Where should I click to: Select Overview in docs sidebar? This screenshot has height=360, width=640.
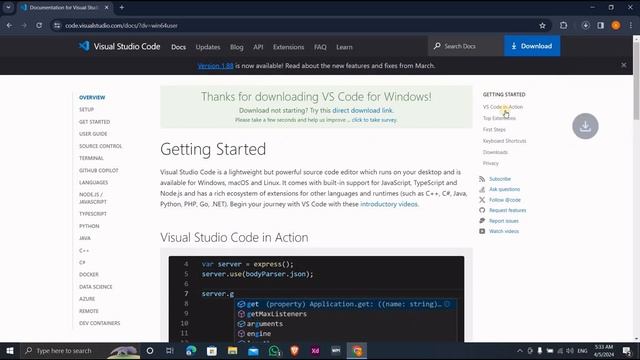tap(92, 98)
